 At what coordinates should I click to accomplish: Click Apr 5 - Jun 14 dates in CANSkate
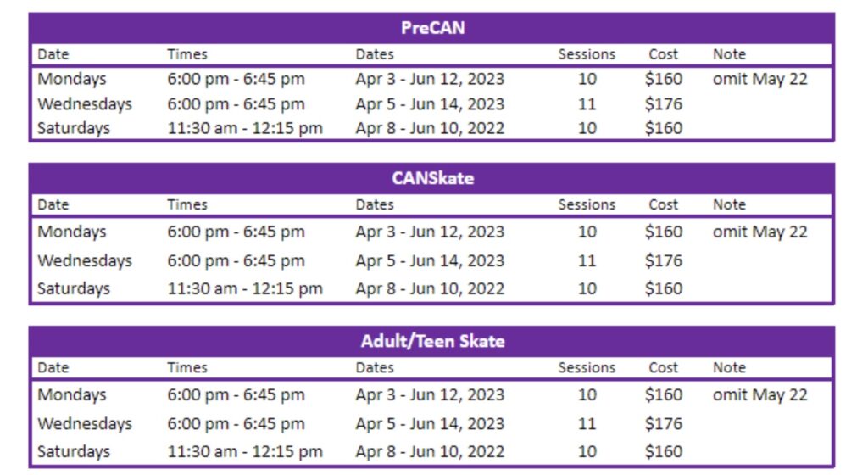tap(430, 260)
